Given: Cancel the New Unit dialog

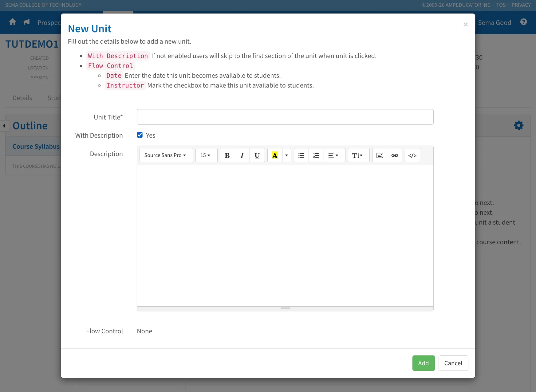Looking at the screenshot, I should coord(453,363).
